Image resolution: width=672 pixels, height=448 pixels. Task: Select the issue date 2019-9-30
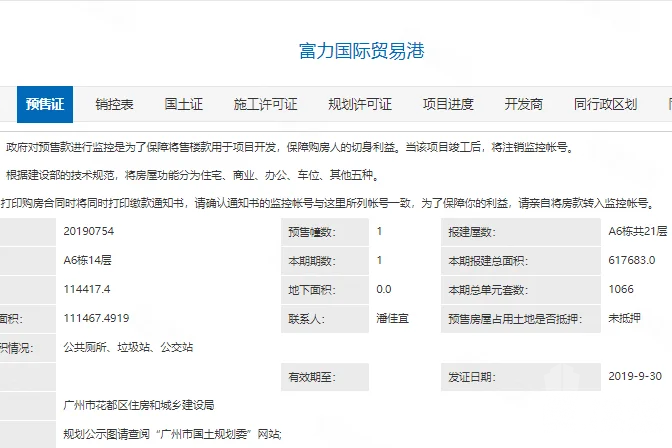click(635, 376)
